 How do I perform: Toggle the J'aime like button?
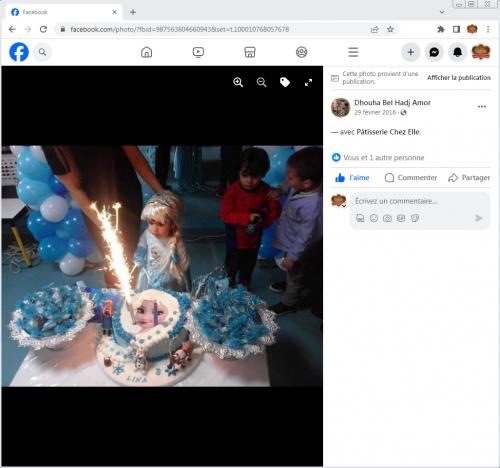point(352,178)
